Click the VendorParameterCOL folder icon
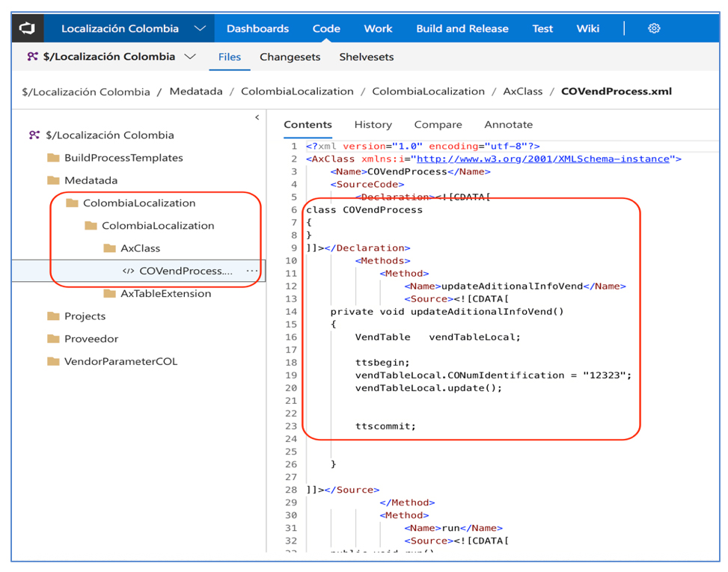Screen dimensions: 728x572 [53, 361]
